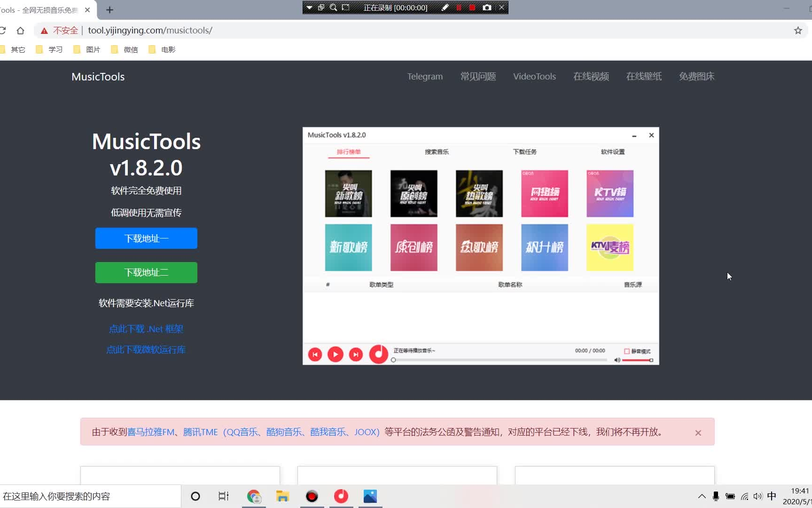Screen dimensions: 812x508
Task: Take a snapshot with recorder camera icon
Action: (487, 8)
